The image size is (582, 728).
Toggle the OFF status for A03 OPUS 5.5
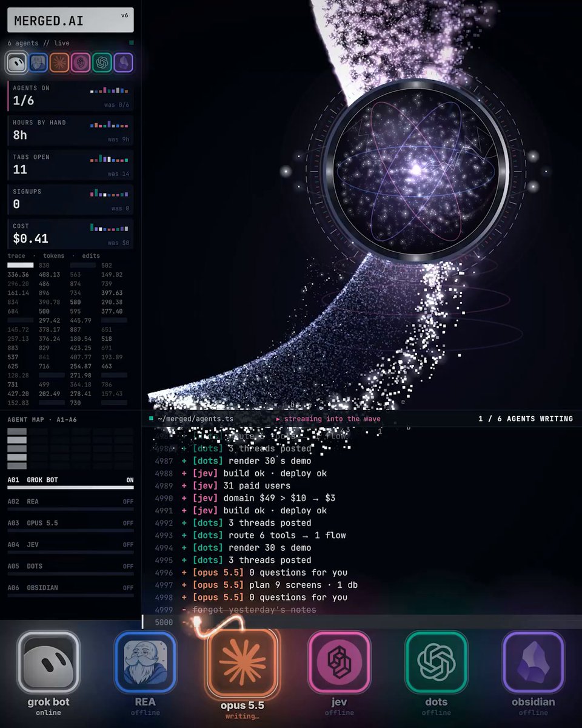point(129,523)
